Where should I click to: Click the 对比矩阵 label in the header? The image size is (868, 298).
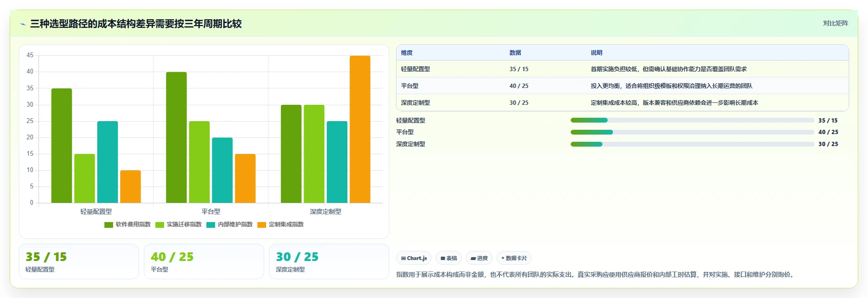click(835, 24)
